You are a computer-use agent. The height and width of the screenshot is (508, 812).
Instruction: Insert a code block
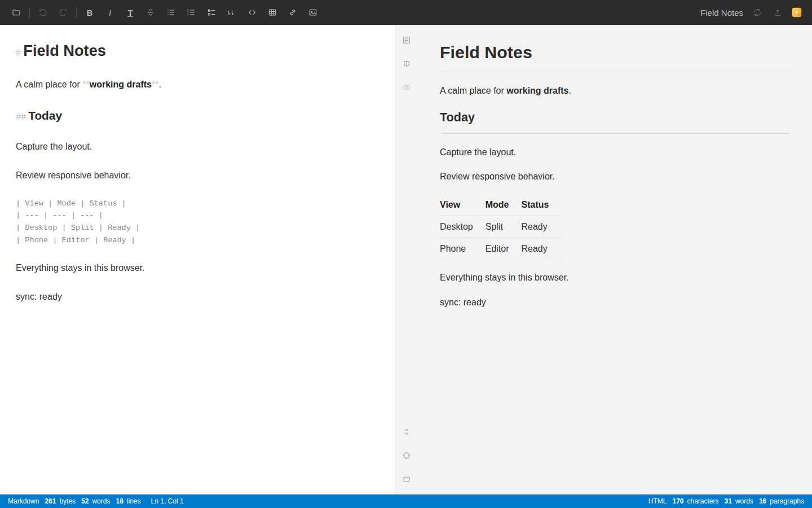point(252,12)
